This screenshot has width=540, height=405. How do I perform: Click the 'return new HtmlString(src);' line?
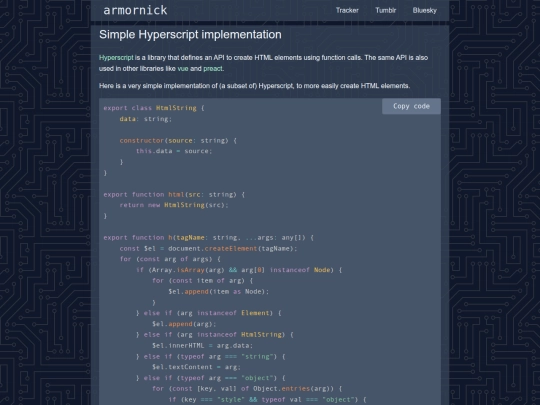pos(174,205)
